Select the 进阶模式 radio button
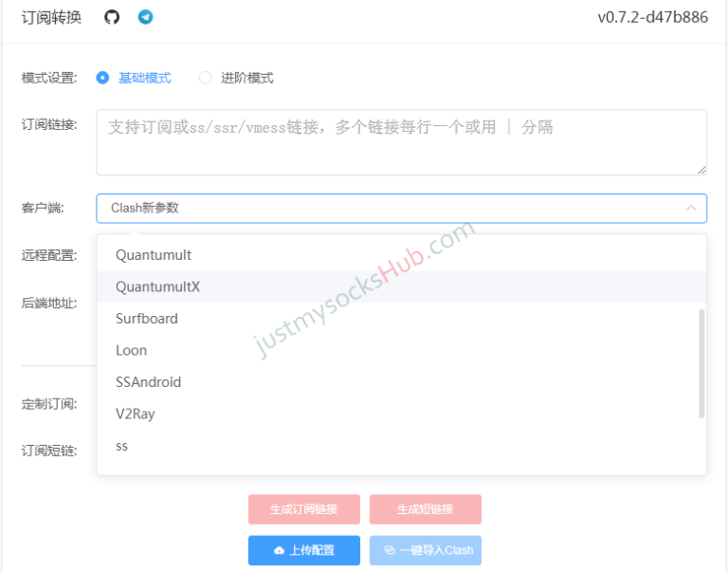This screenshot has height=572, width=728. click(x=206, y=78)
